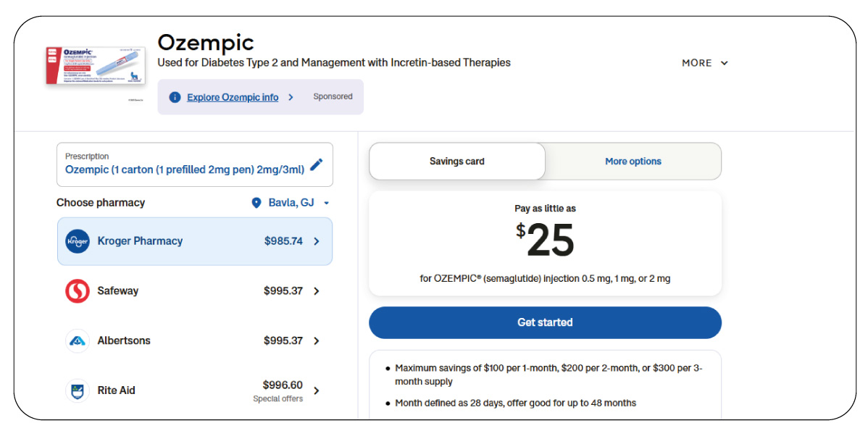Expand the MORE dropdown
This screenshot has width=868, height=431.
704,63
